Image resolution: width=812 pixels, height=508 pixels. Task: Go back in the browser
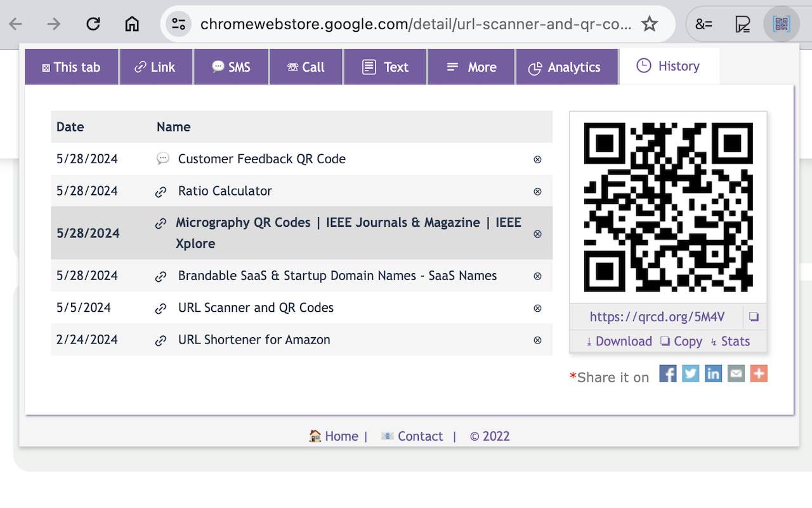pos(16,24)
